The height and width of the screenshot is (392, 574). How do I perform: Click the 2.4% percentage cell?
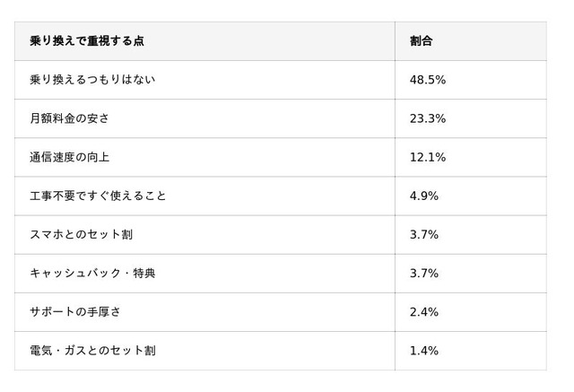[x=424, y=312]
